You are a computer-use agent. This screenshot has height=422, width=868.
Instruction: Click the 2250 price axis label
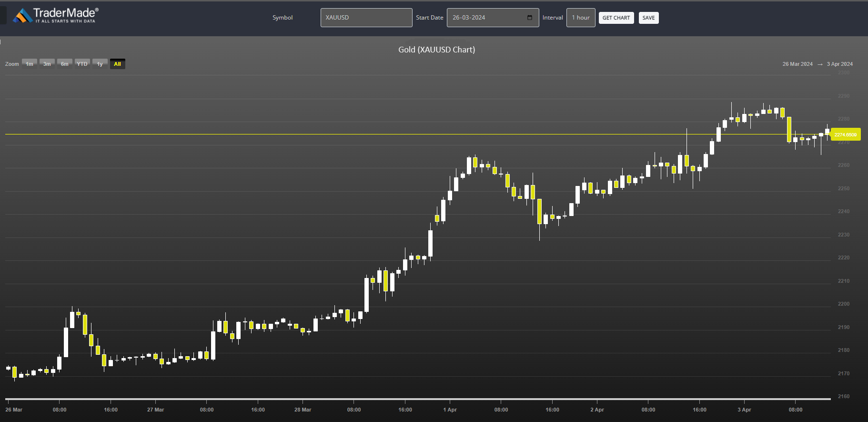tap(844, 188)
